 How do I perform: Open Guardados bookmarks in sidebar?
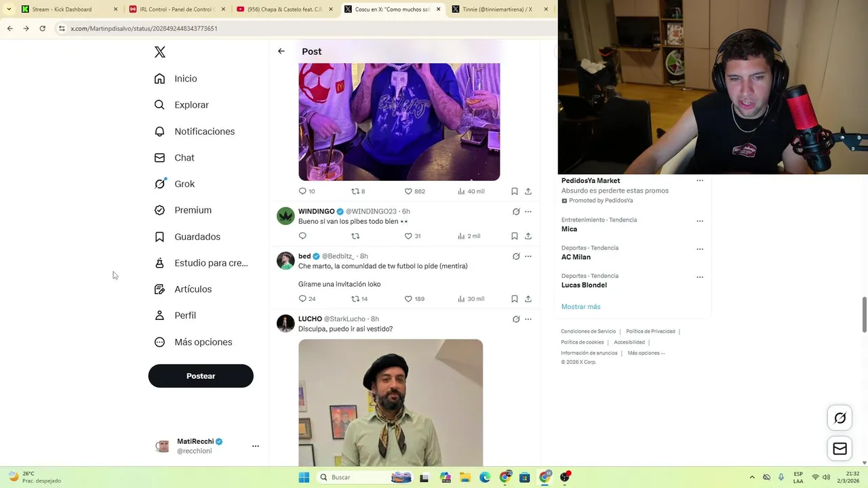click(187, 237)
